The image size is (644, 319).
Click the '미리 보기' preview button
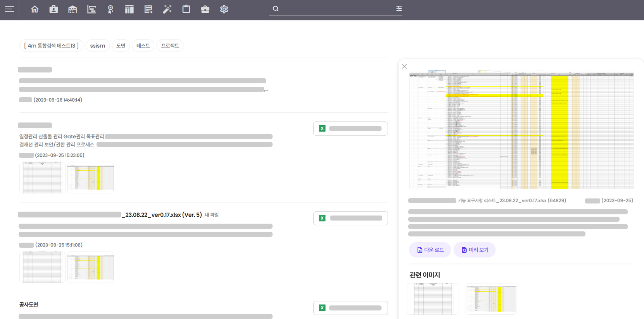(x=475, y=250)
